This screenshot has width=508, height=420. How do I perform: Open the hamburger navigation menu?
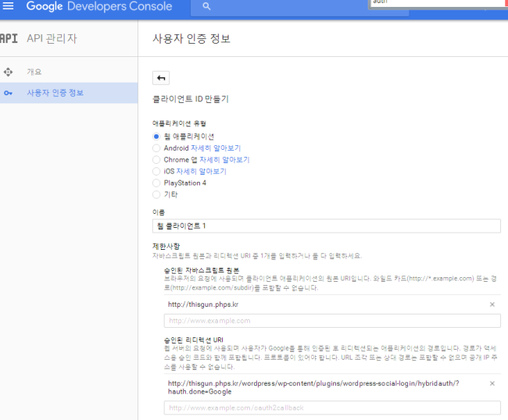(9, 6)
